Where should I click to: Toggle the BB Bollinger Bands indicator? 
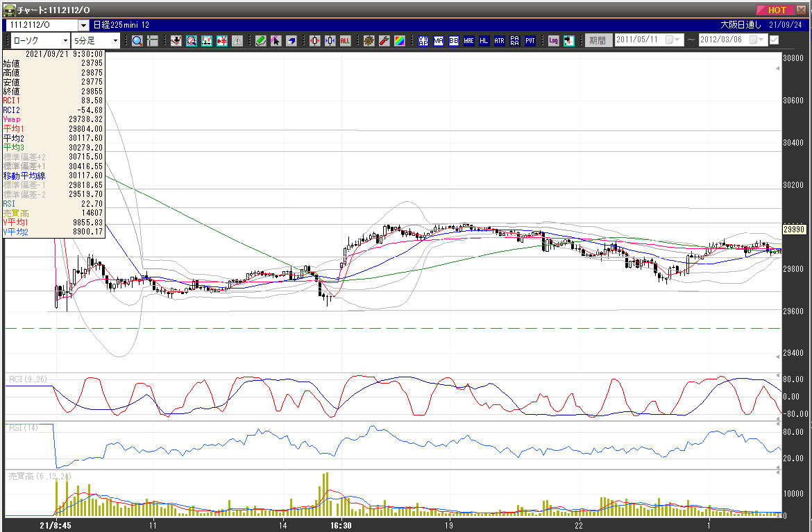click(x=454, y=40)
